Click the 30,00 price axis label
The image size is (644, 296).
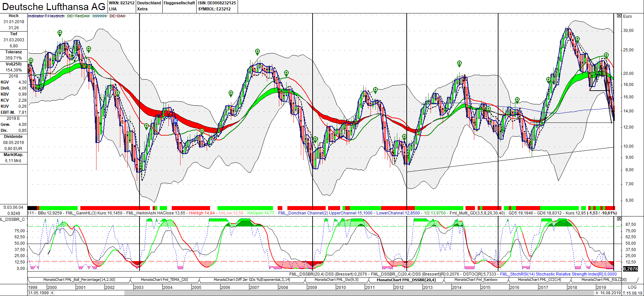point(628,31)
